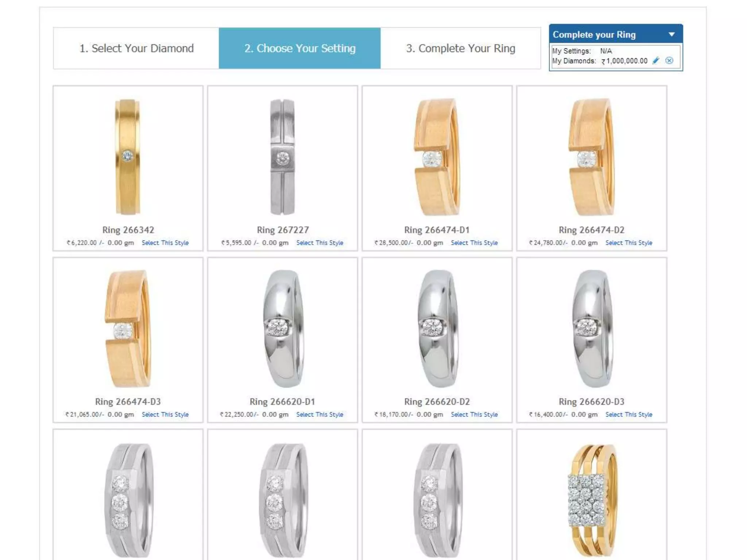Select This Style for Ring 266620-D3

[x=629, y=415]
